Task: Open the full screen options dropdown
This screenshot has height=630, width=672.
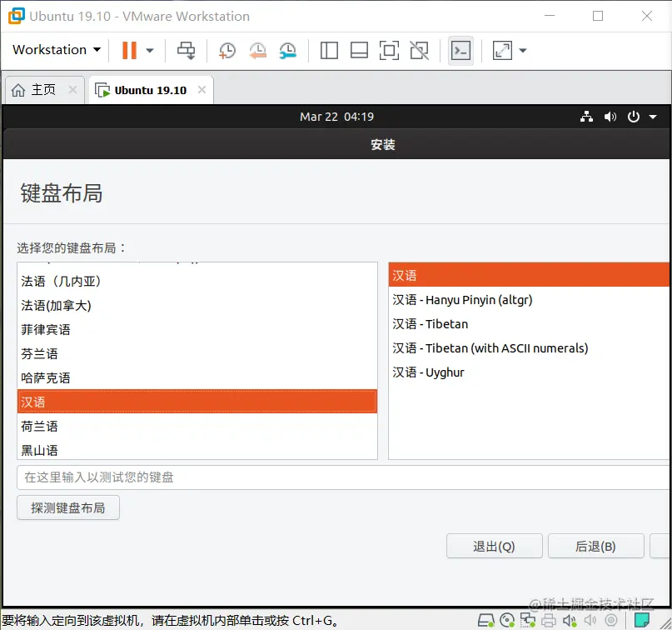Action: [x=522, y=50]
